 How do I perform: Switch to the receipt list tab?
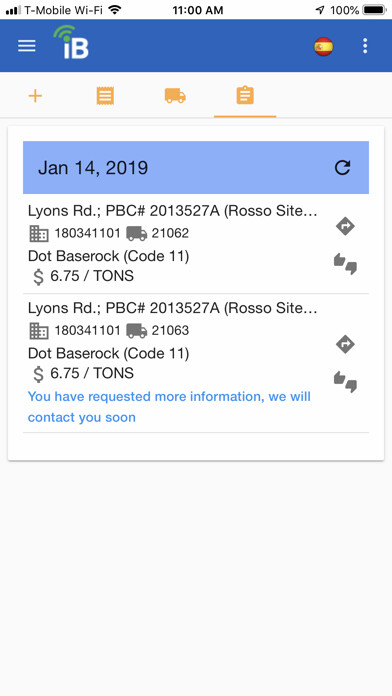[x=105, y=96]
